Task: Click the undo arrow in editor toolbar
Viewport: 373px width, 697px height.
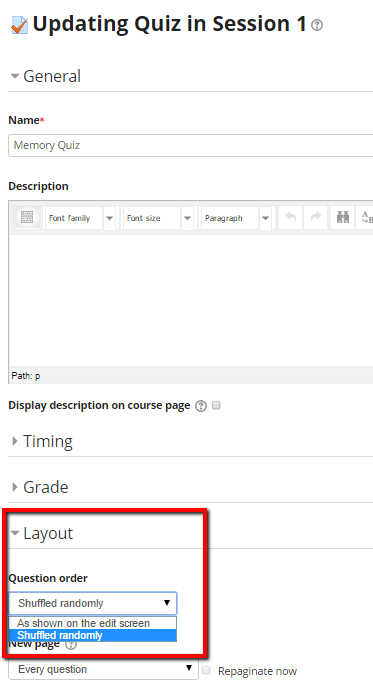Action: coord(291,218)
